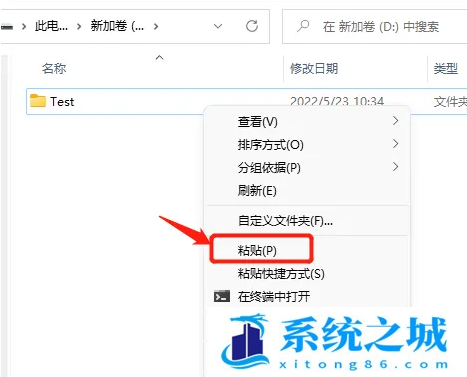Viewport: 467px width, 377px height.
Task: Select 刷新(E) in the context menu
Action: [x=257, y=191]
